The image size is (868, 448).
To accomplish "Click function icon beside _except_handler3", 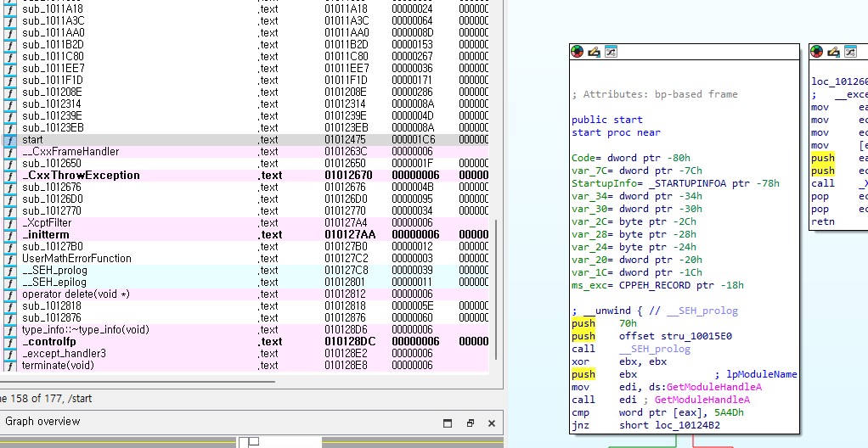I will pos(10,354).
